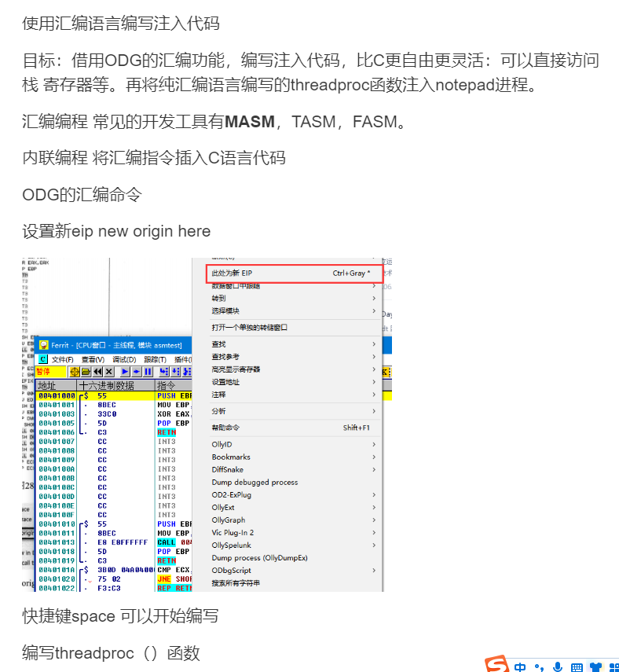Click 'Dump debugged process' menu entry
The width and height of the screenshot is (619, 672).
point(255,482)
